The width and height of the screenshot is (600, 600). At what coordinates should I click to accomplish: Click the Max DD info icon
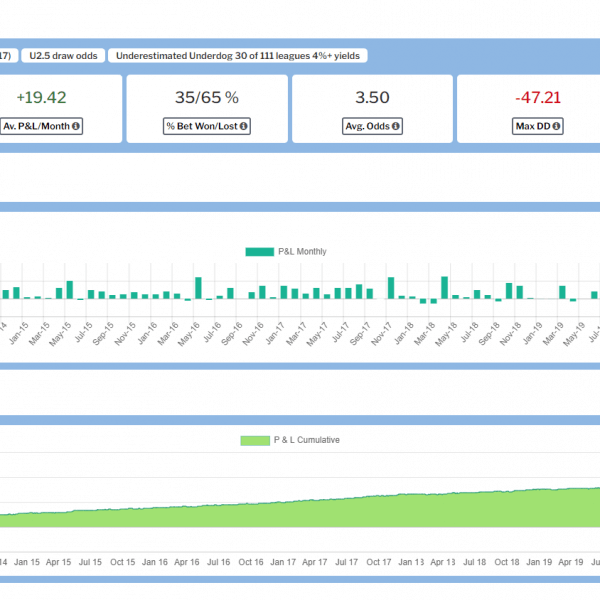point(556,126)
